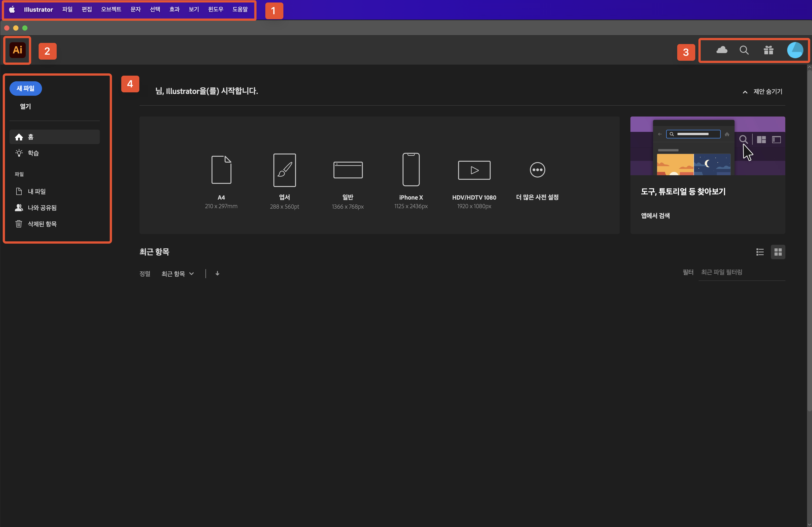Open the 오브젝트 menu
Viewport: 812px width, 527px height.
tap(111, 9)
